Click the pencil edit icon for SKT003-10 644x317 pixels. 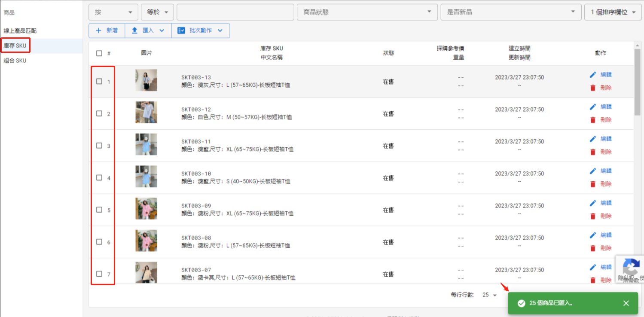593,171
